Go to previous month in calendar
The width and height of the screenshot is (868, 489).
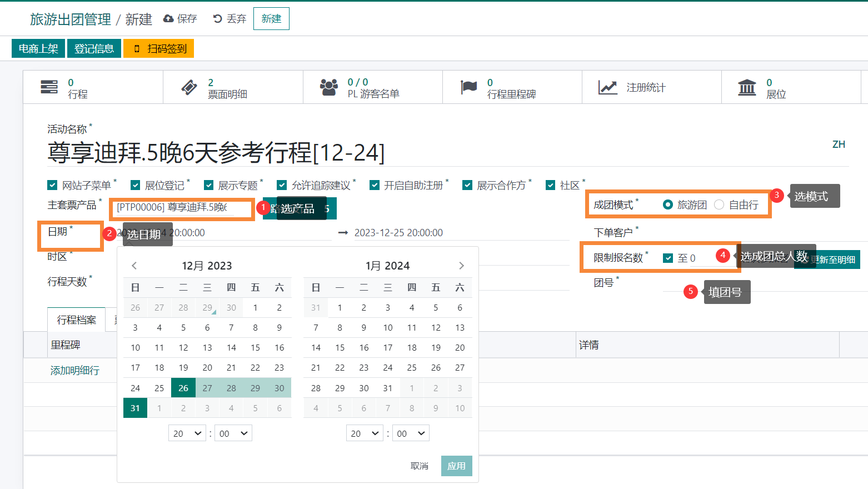(134, 266)
